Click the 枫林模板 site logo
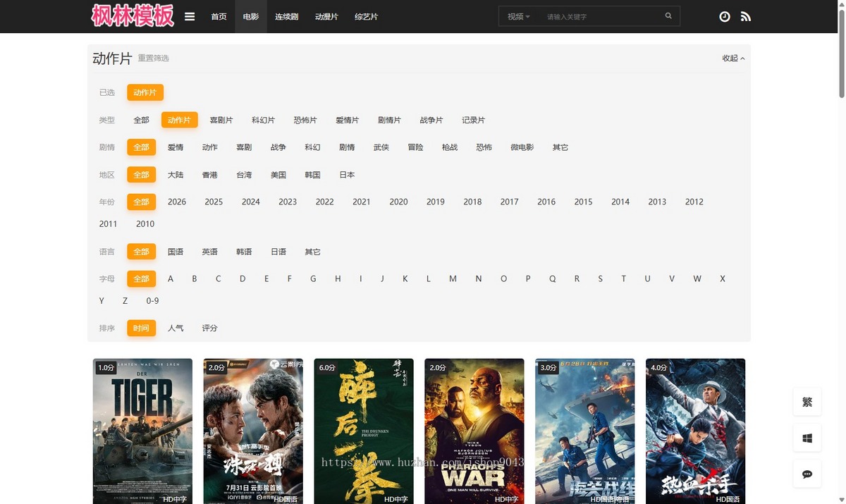 pyautogui.click(x=133, y=16)
